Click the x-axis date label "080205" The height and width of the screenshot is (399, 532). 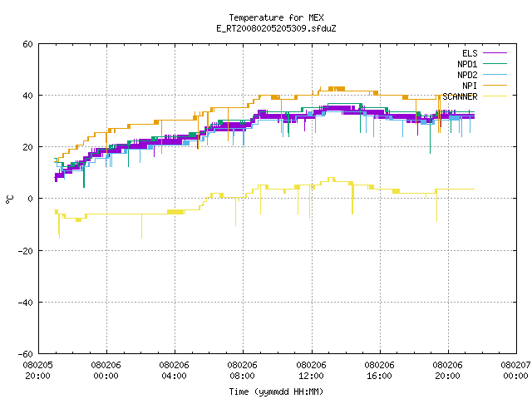(37, 365)
